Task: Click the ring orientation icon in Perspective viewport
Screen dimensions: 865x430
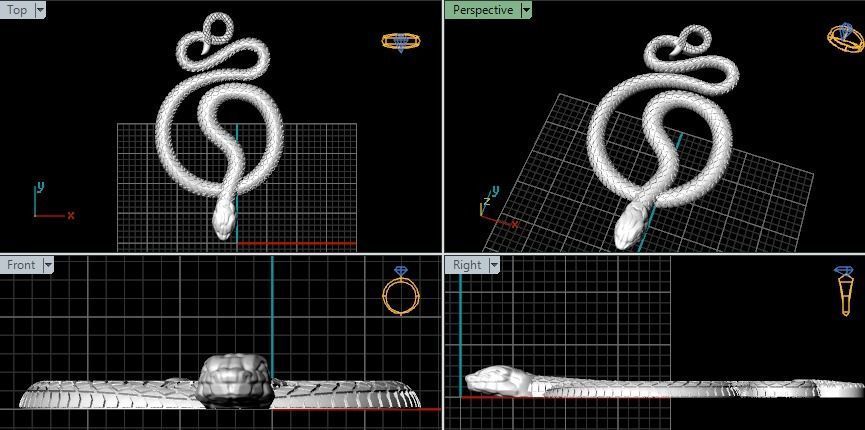Action: pyautogui.click(x=846, y=38)
